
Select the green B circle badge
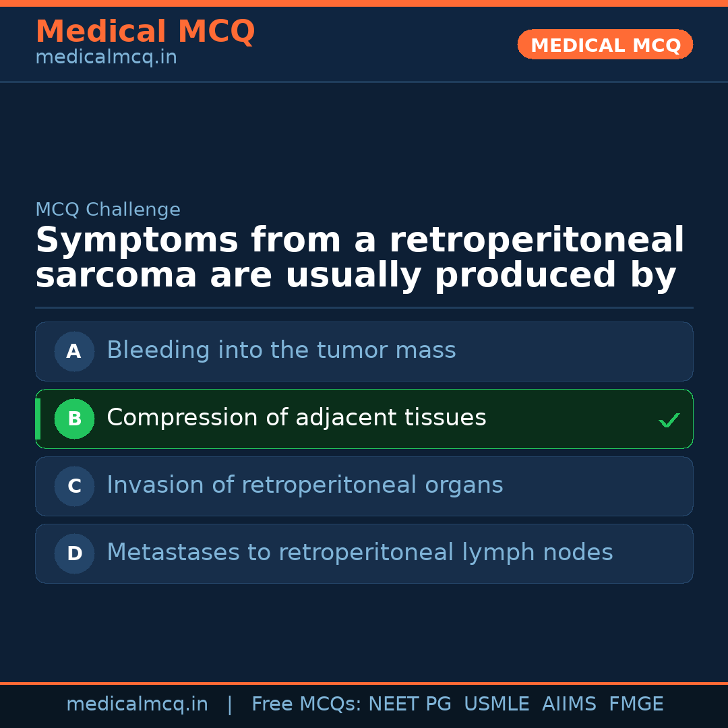[74, 419]
